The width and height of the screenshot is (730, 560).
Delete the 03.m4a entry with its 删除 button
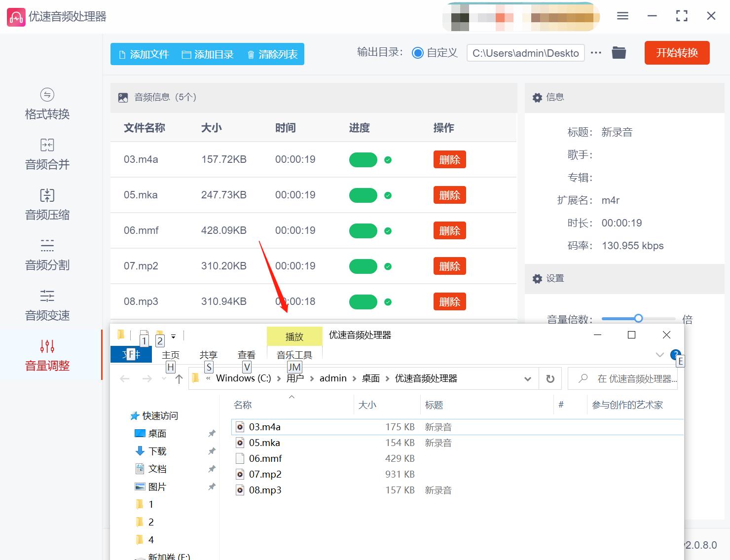[449, 159]
